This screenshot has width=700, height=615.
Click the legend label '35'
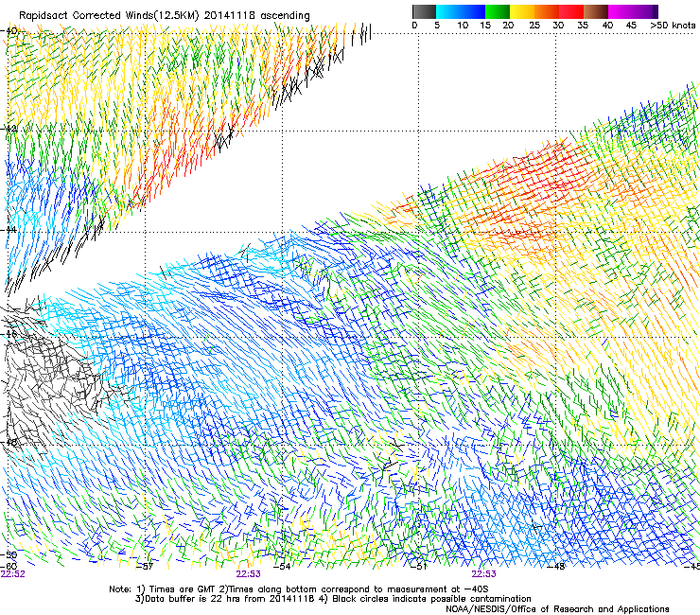pos(583,26)
